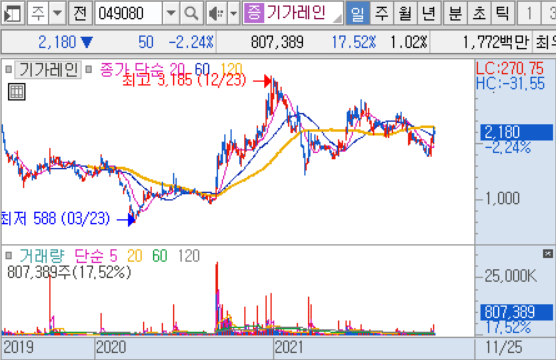Image resolution: width=556 pixels, height=360 pixels.
Task: Click the speaker sound icon
Action: coord(216,13)
